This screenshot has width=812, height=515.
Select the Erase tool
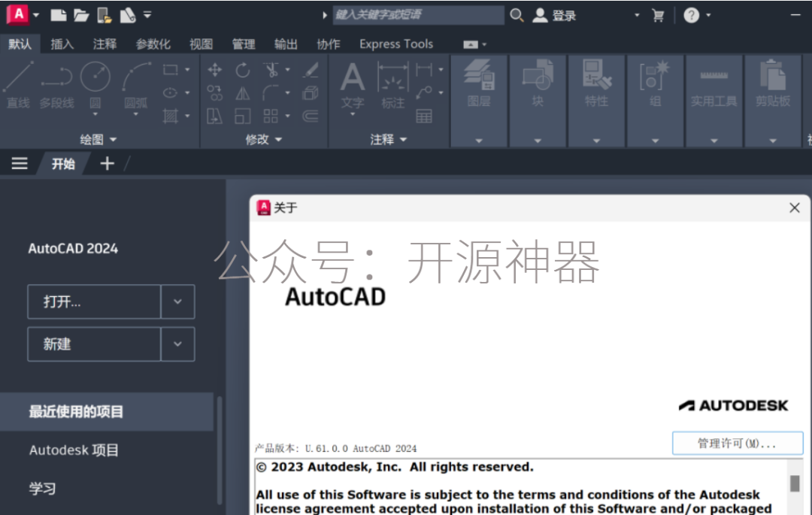tap(311, 69)
